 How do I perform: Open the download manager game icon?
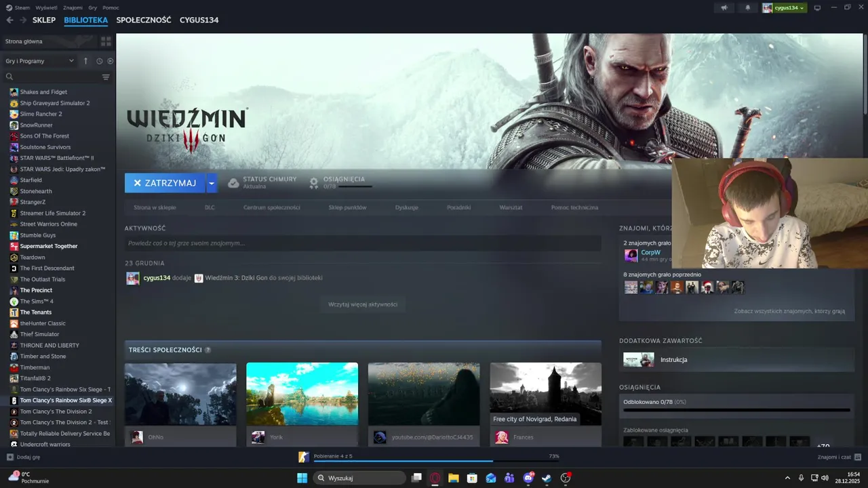[x=304, y=457]
